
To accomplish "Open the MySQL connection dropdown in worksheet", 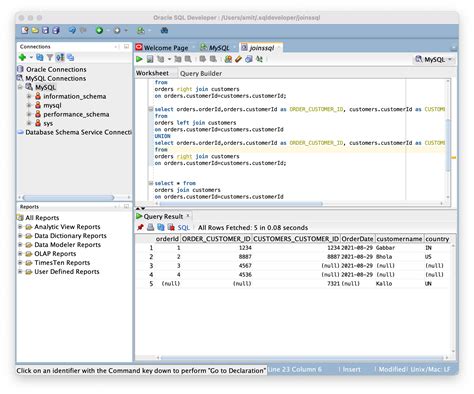I will [434, 60].
